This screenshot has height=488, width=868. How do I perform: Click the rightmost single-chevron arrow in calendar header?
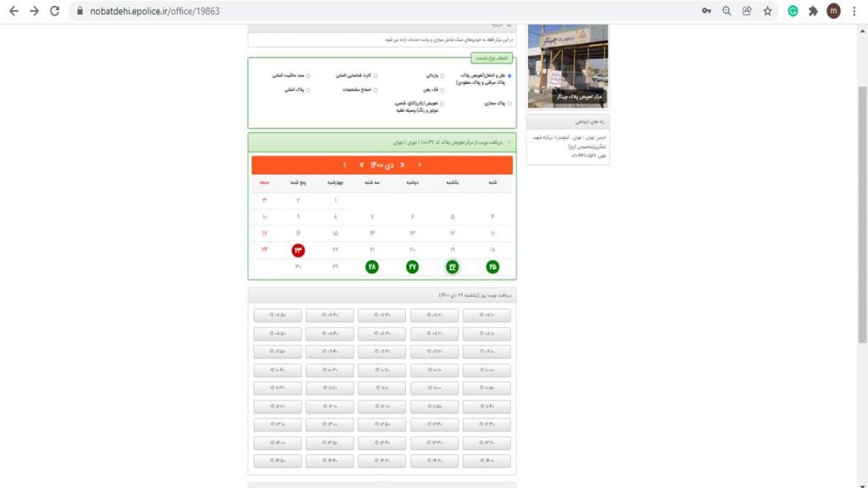coord(420,164)
